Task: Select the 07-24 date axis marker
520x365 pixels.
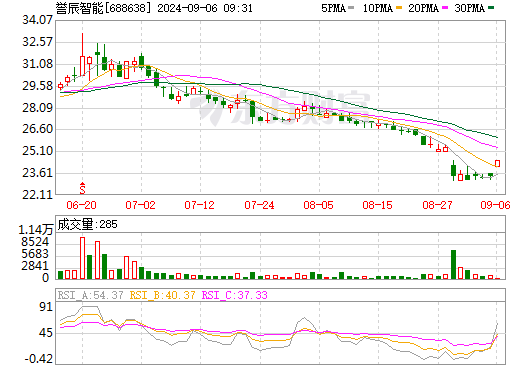Action: point(259,205)
